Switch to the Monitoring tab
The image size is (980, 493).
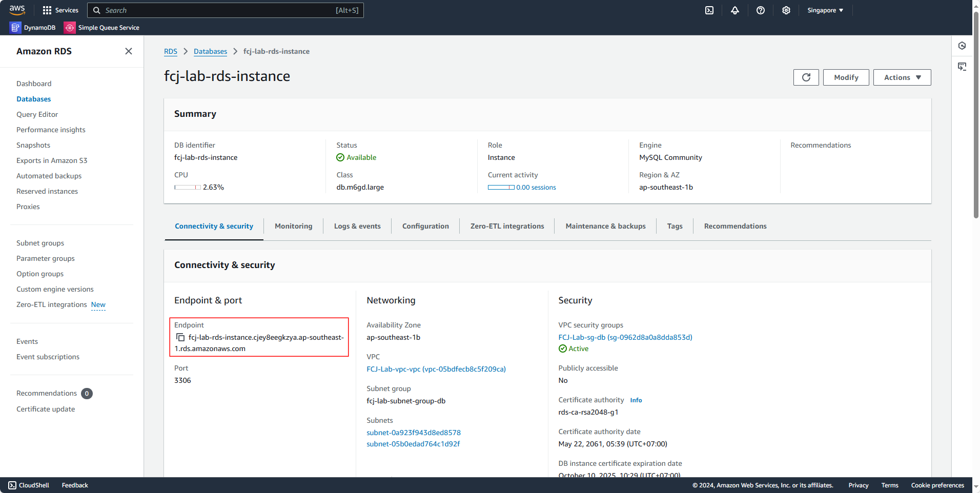(x=294, y=226)
